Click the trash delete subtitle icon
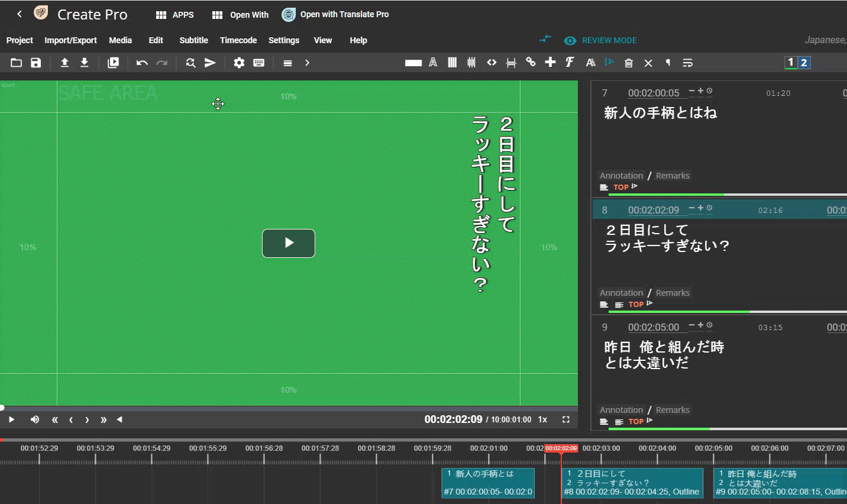Image resolution: width=847 pixels, height=504 pixels. click(629, 63)
